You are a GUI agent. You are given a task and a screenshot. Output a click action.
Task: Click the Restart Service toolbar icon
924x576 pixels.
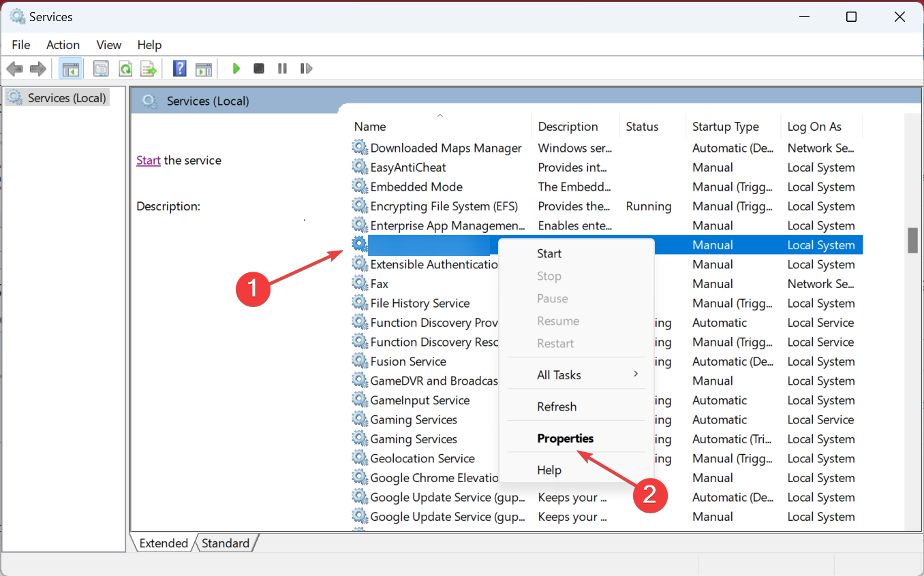[x=306, y=69]
